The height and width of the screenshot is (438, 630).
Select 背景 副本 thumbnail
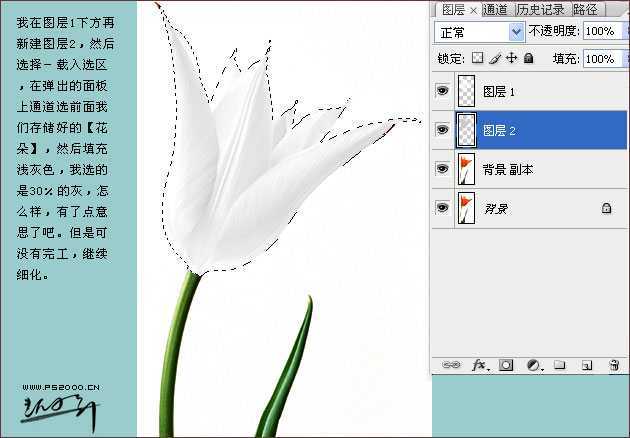click(466, 169)
